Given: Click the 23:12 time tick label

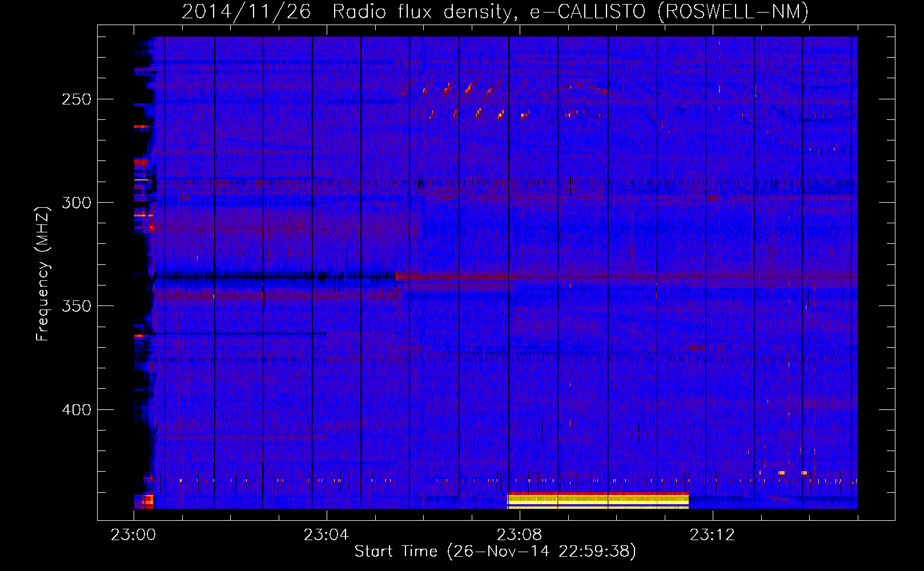Looking at the screenshot, I should tap(713, 535).
